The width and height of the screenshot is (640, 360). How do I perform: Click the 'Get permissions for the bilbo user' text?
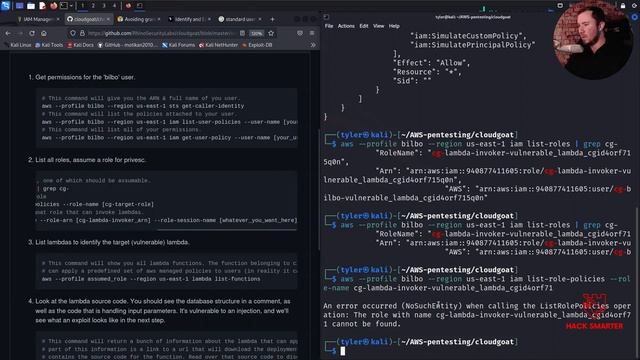pyautogui.click(x=85, y=77)
